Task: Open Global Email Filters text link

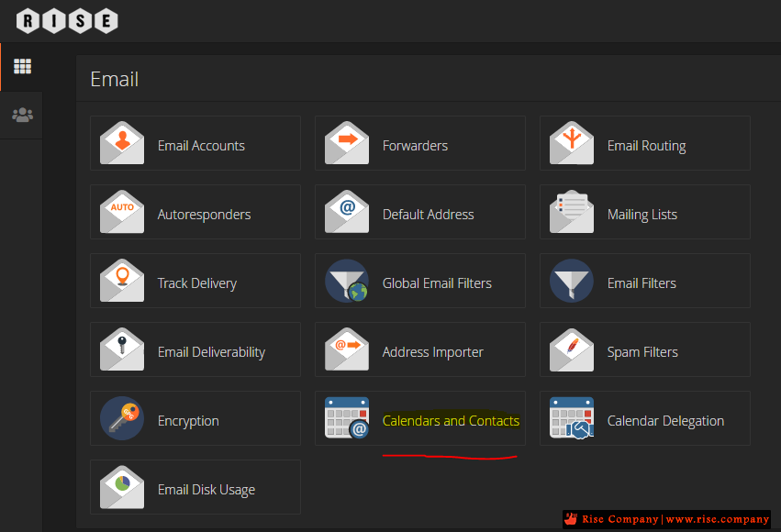Action: (437, 283)
